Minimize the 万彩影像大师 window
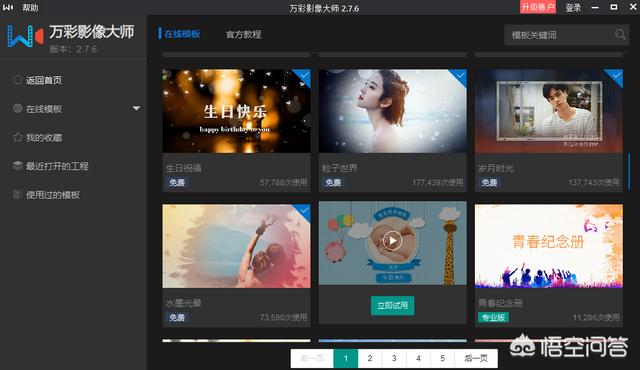Viewport: 640px width, 370px height. coord(595,7)
